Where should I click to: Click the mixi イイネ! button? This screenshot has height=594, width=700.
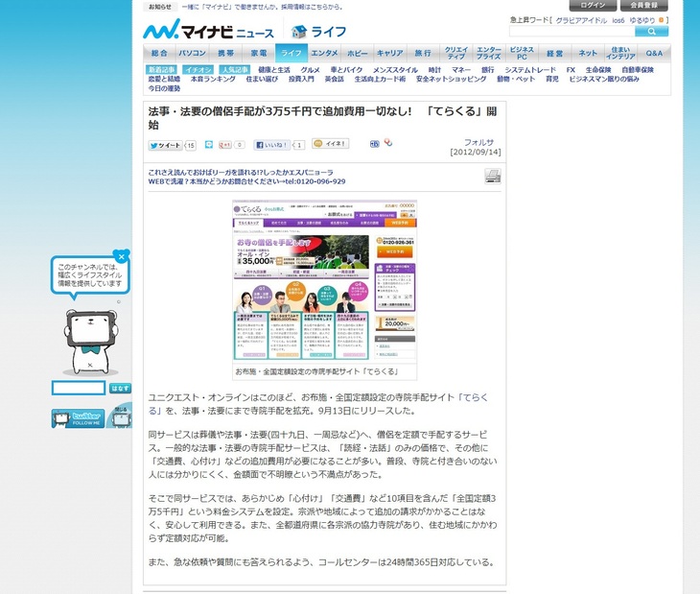[x=332, y=144]
